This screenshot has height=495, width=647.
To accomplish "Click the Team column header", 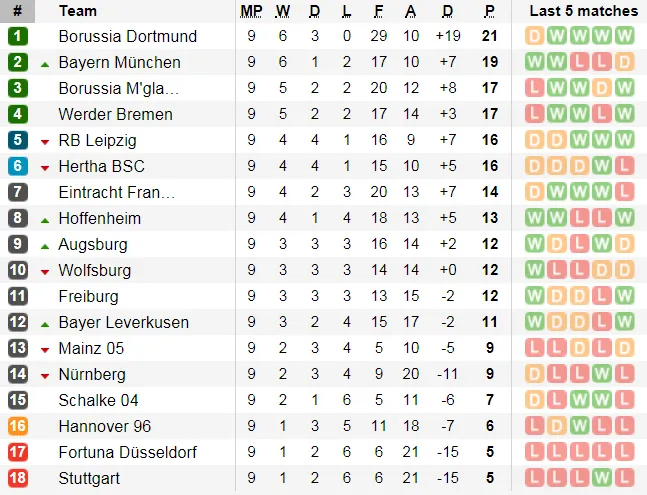I will 78,11.
